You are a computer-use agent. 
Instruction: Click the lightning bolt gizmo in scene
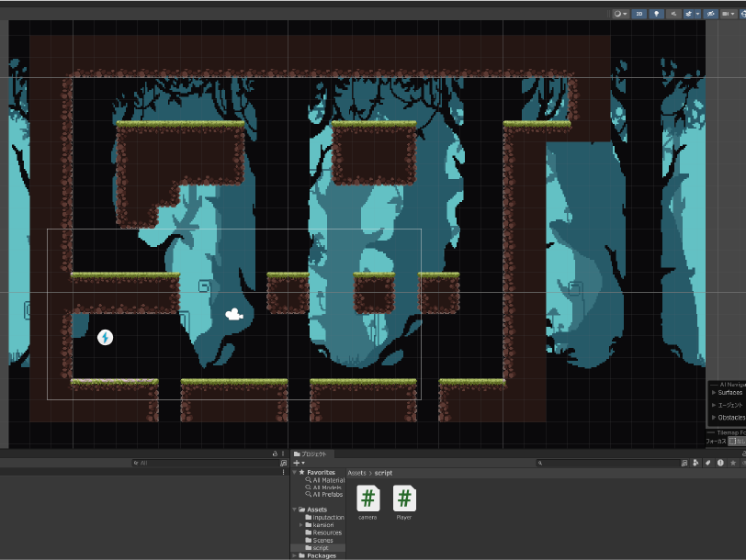click(x=106, y=338)
